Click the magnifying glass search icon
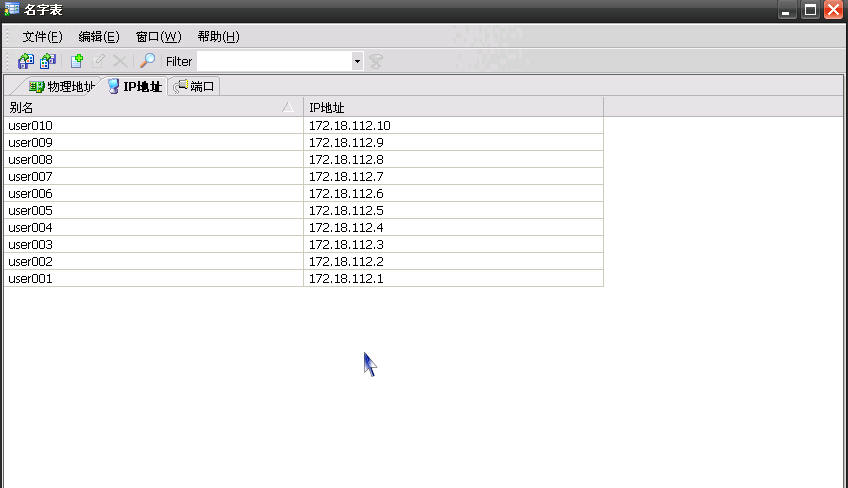Screen dimensions: 848x488 click(x=147, y=61)
